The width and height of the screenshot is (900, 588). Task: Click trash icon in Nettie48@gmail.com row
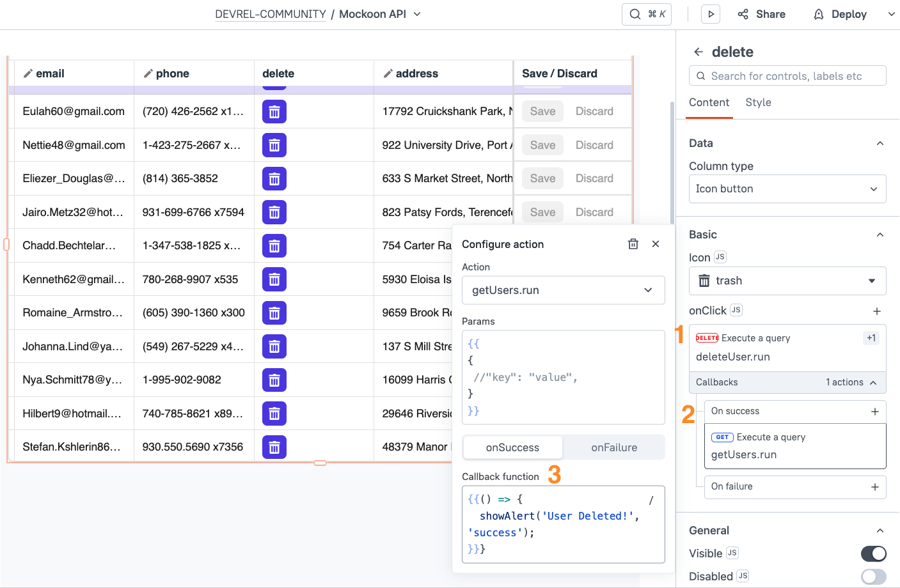[274, 145]
